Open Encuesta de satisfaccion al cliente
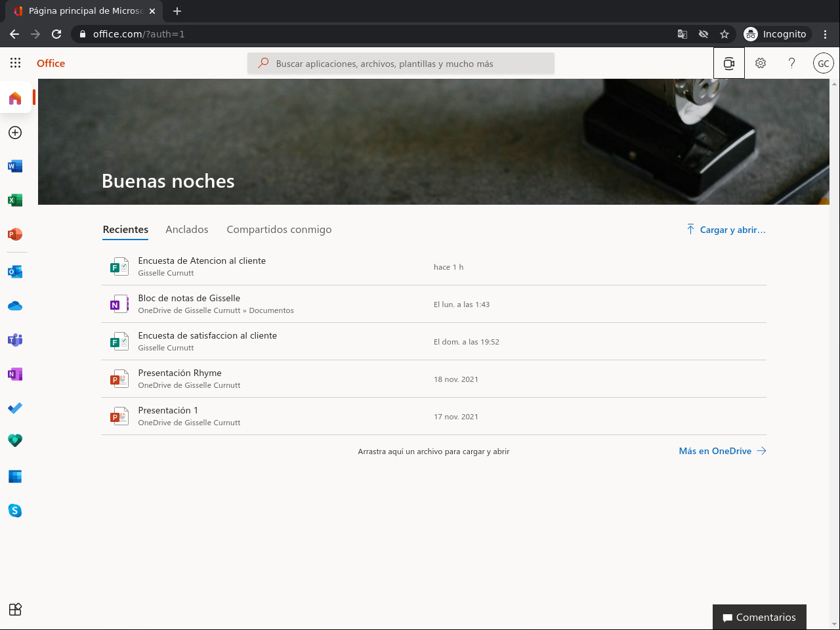This screenshot has width=840, height=630. tap(434, 341)
